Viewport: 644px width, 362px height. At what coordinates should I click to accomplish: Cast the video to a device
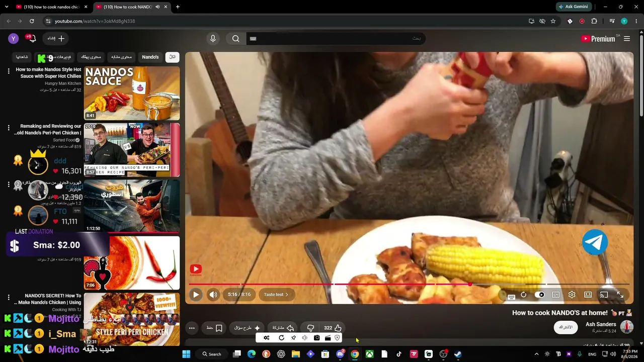click(604, 295)
